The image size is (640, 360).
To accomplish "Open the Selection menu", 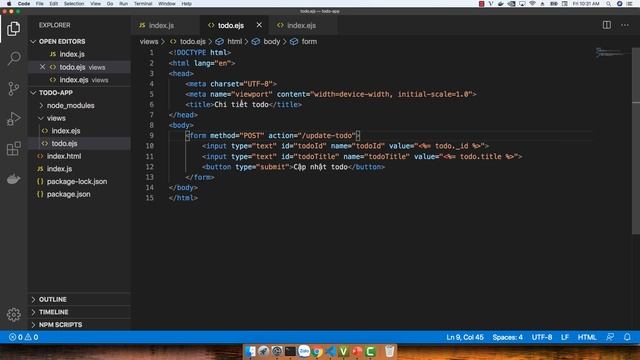I will tap(74, 4).
